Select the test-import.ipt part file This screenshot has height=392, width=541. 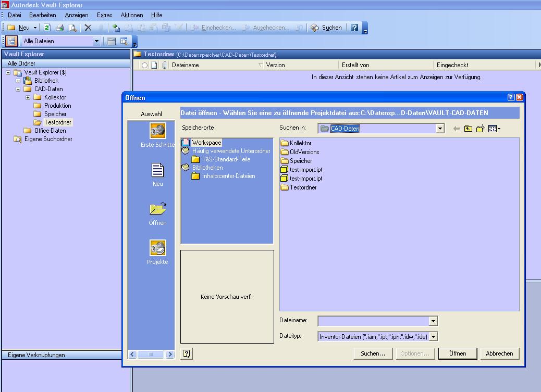302,179
